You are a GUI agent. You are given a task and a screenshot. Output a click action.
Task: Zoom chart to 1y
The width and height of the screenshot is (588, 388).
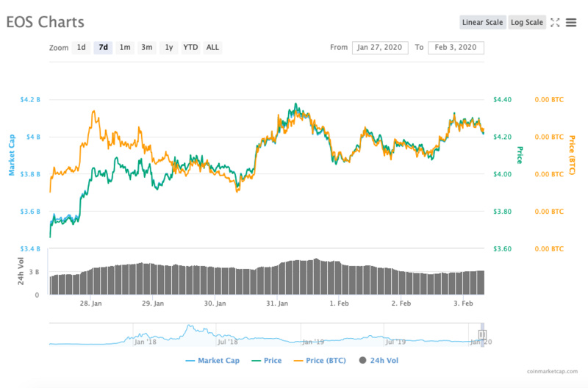tap(169, 48)
